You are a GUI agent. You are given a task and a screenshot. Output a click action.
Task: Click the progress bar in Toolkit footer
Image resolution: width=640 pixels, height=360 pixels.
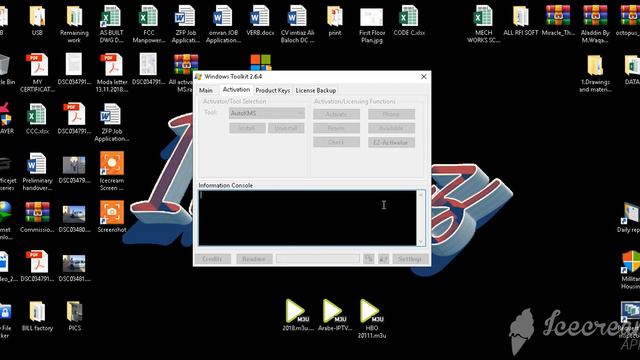click(318, 259)
